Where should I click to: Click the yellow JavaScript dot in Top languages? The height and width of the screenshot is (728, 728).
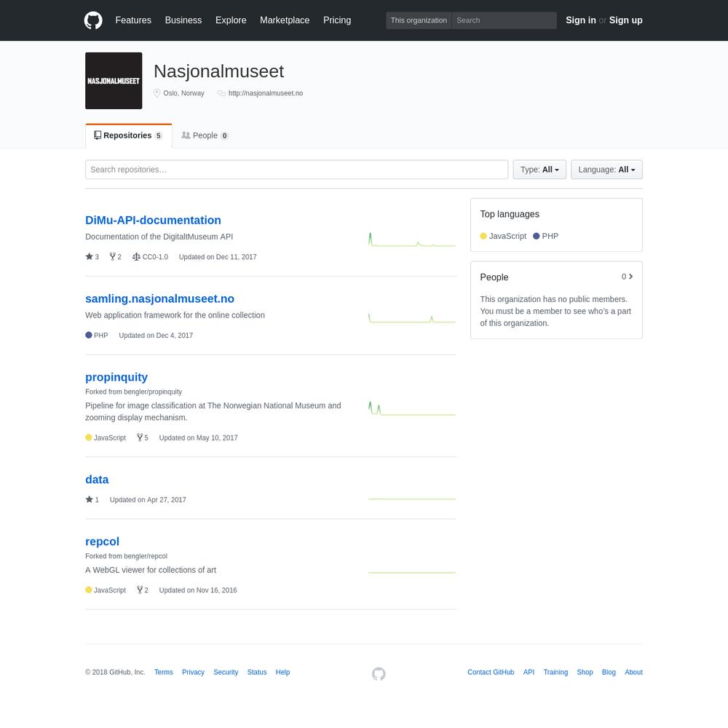tap(483, 236)
